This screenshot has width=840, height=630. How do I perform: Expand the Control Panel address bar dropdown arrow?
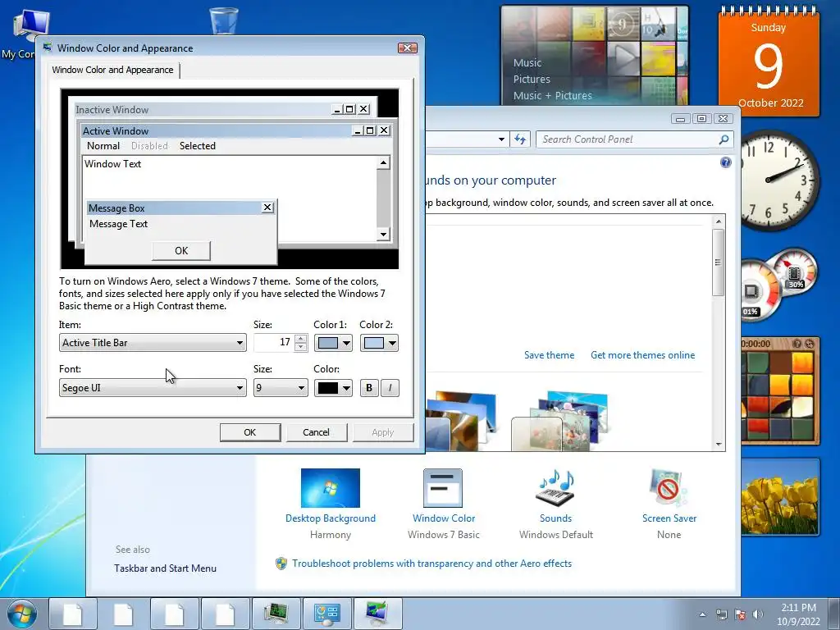coord(501,139)
